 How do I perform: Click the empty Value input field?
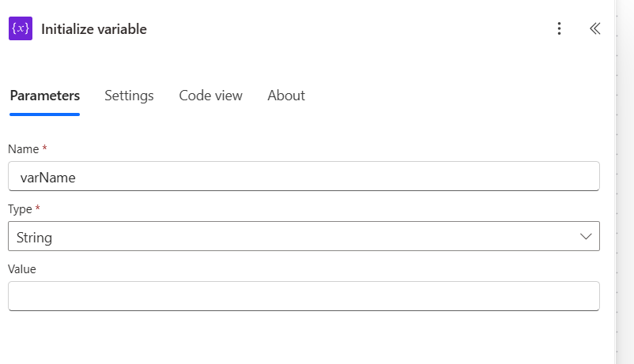click(x=304, y=296)
